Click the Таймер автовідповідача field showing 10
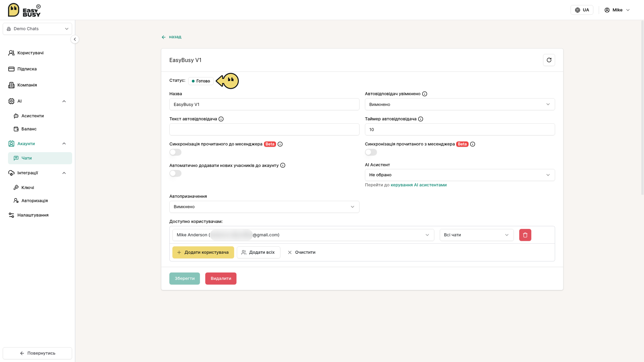Viewport: 644px width, 362px height. pyautogui.click(x=460, y=129)
